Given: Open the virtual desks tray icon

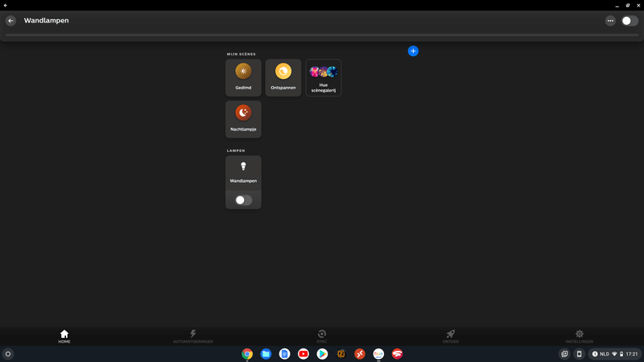Looking at the screenshot, I should click(564, 354).
